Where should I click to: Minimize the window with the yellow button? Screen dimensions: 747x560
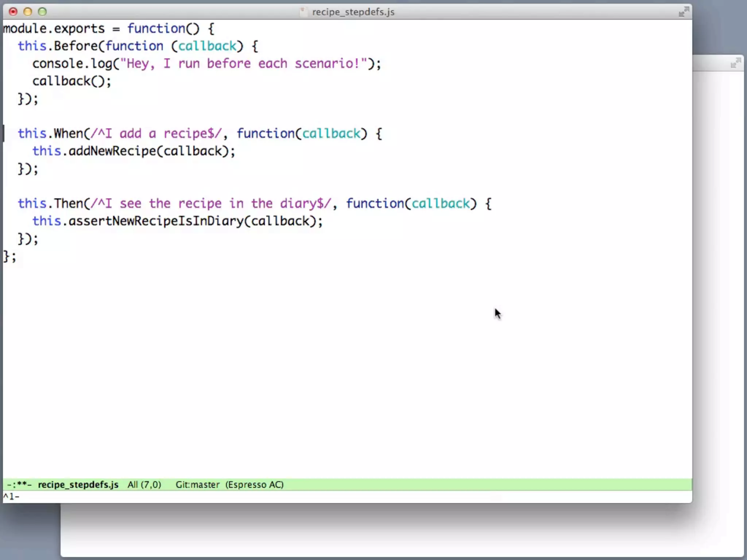pyautogui.click(x=28, y=12)
